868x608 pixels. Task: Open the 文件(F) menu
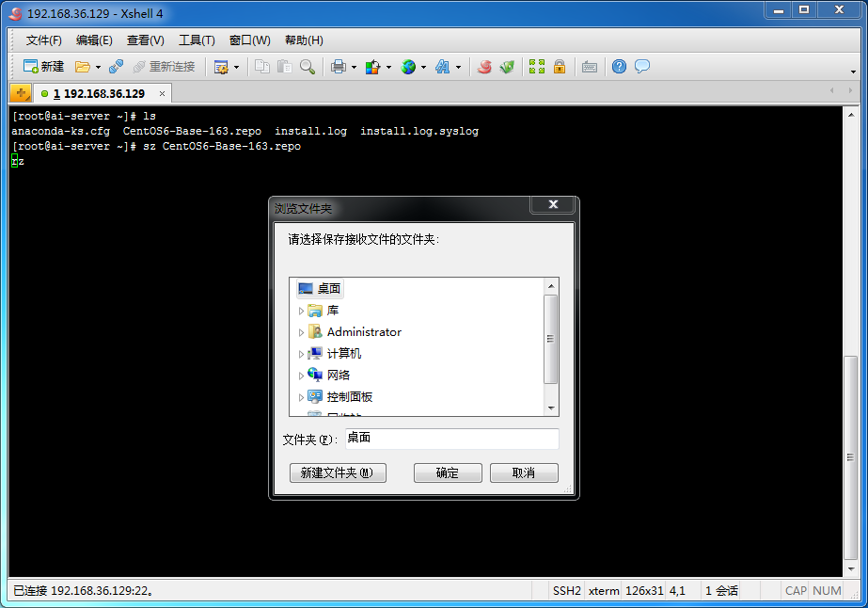point(44,40)
